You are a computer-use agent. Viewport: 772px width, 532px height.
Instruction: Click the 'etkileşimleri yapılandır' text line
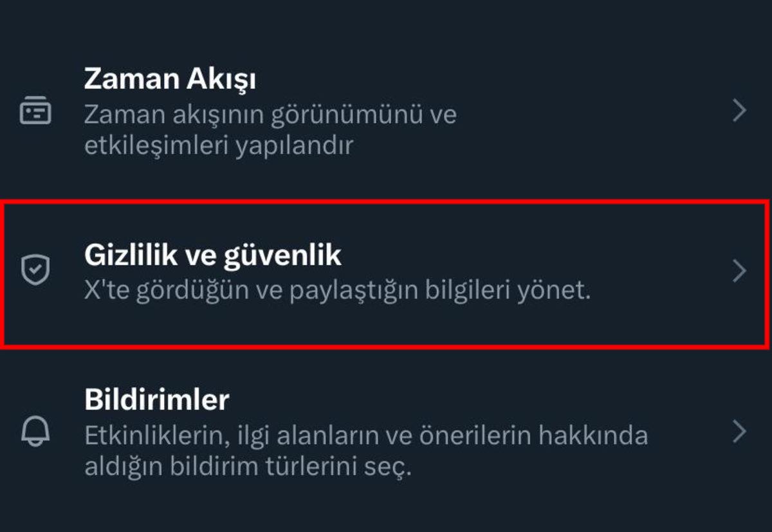219,145
